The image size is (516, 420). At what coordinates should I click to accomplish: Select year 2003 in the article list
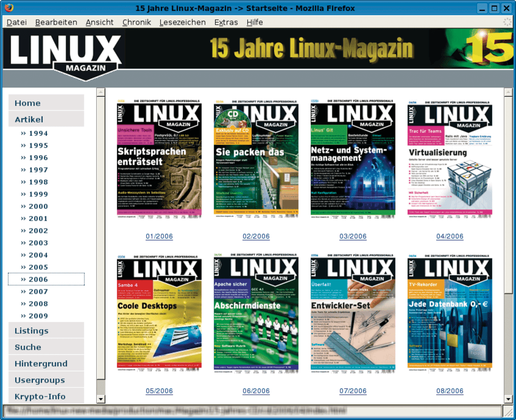[x=34, y=243]
